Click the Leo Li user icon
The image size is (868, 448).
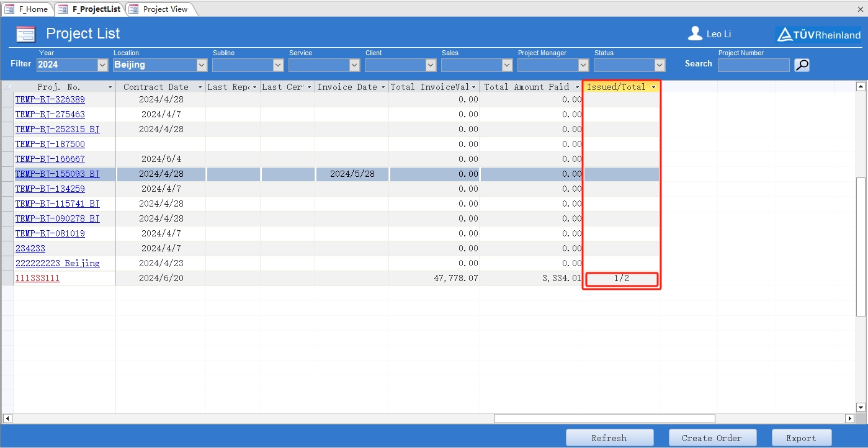695,34
